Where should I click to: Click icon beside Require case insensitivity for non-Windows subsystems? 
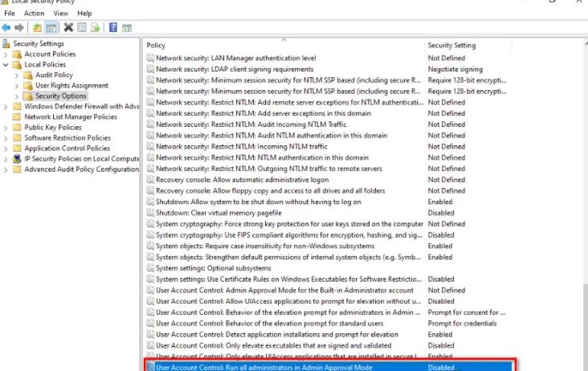[150, 246]
